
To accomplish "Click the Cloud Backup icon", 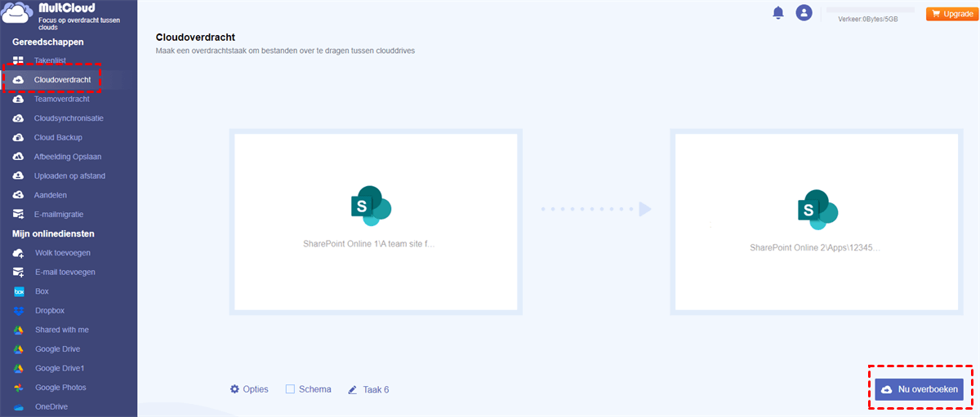I will [x=18, y=137].
